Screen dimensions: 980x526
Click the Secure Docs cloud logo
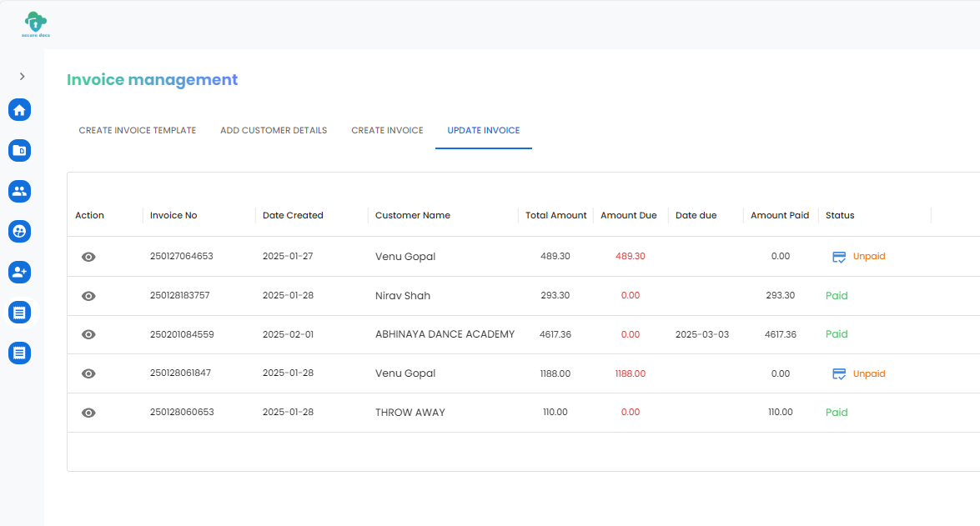36,24
